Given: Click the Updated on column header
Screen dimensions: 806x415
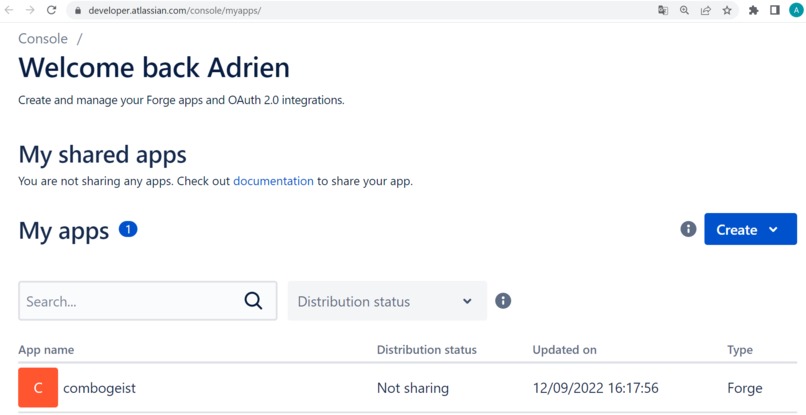Looking at the screenshot, I should pos(564,350).
